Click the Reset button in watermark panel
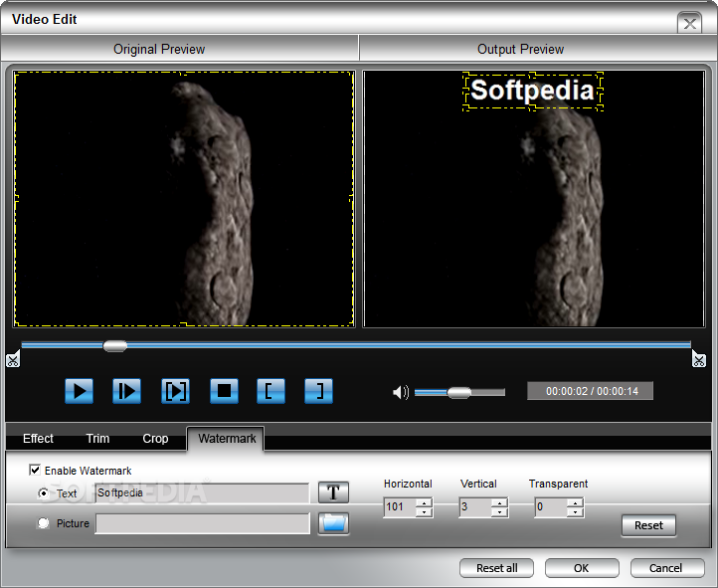This screenshot has height=588, width=718. click(x=648, y=525)
